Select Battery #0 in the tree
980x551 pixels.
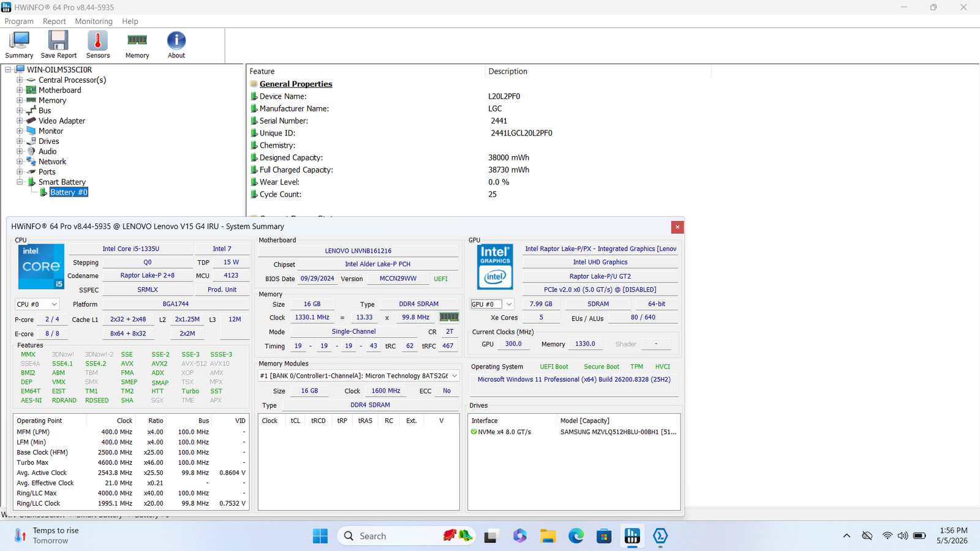pyautogui.click(x=69, y=192)
